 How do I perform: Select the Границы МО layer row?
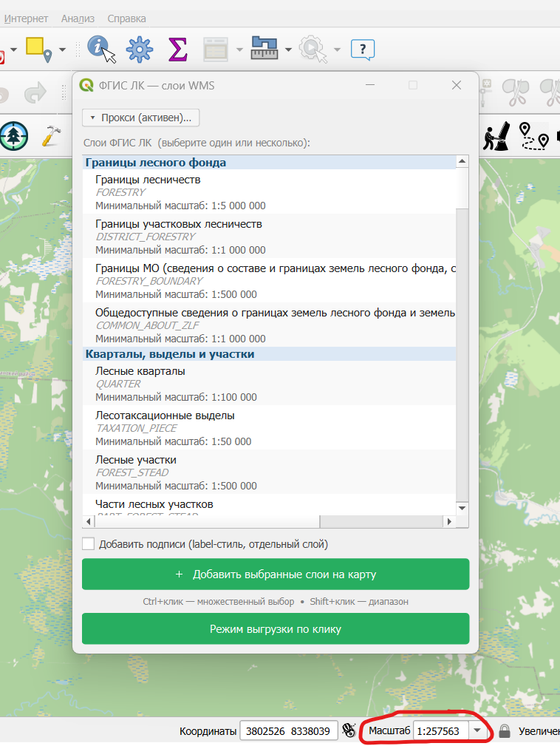[269, 280]
